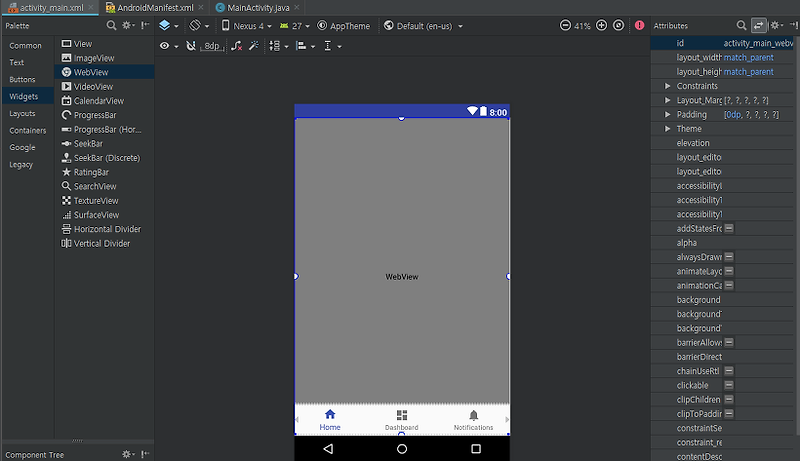Choose device from Nexus 4 dropdown
The image size is (800, 461).
[x=247, y=25]
